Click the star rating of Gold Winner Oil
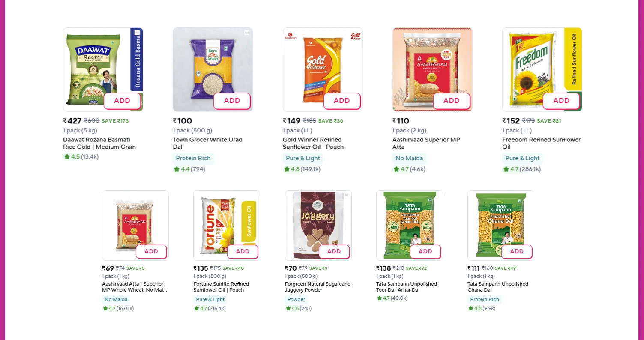Viewport: 644px width, 340px height. click(x=287, y=169)
